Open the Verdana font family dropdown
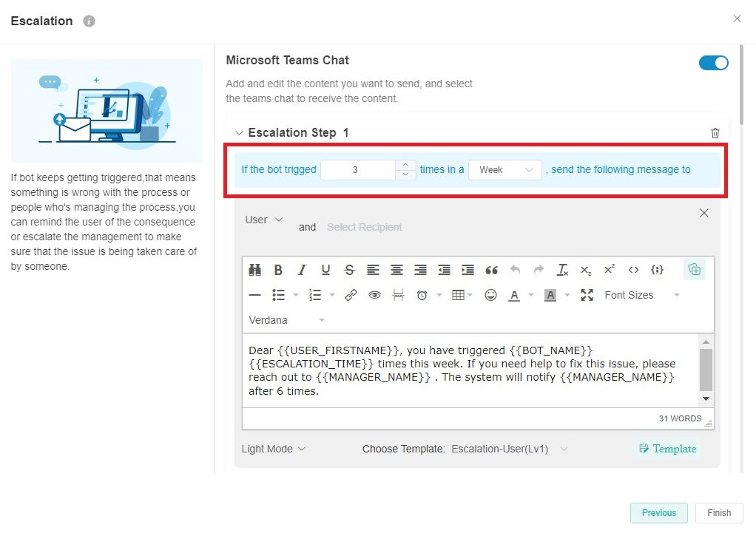Screen dimensions: 756x533 point(287,320)
